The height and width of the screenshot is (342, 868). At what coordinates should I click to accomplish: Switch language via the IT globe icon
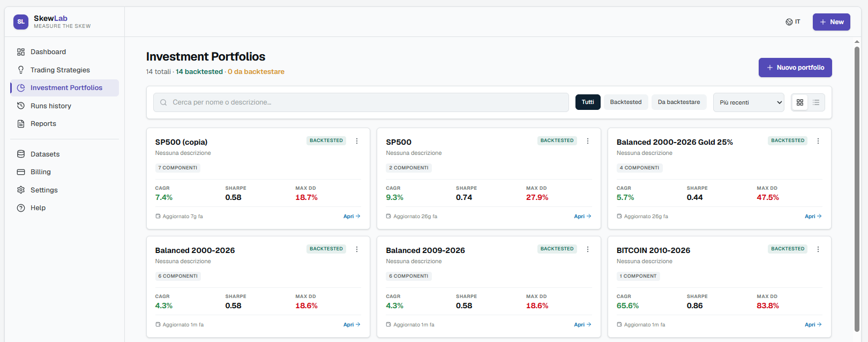(793, 22)
